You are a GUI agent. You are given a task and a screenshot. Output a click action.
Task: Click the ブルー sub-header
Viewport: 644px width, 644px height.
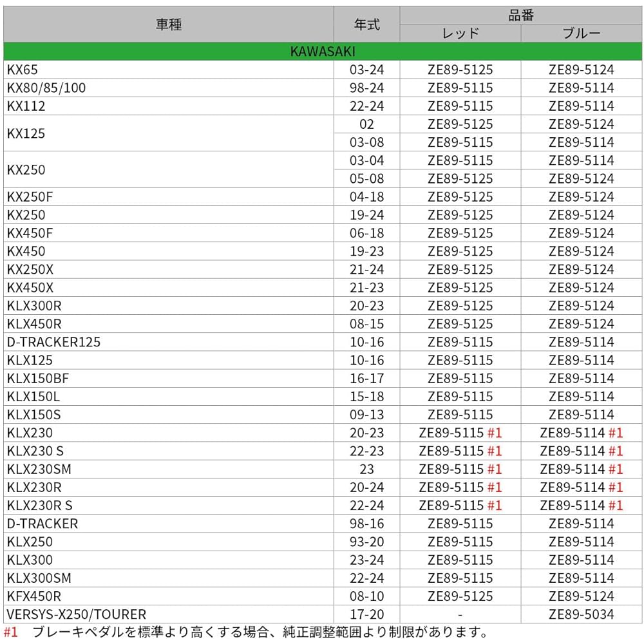pos(581,33)
